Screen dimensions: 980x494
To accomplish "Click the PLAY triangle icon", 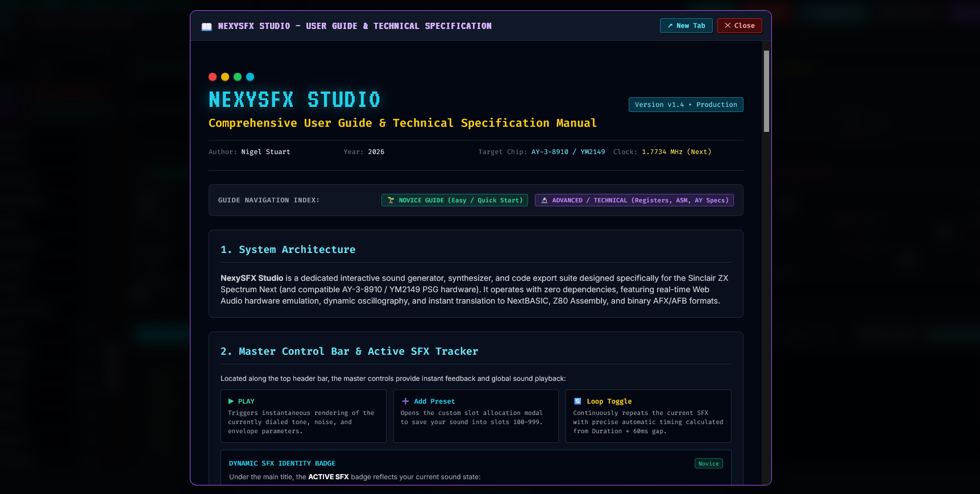I will point(231,401).
